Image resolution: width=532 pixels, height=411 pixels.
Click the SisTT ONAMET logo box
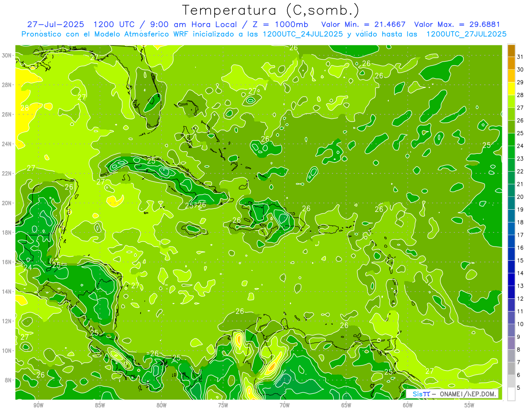(452, 394)
